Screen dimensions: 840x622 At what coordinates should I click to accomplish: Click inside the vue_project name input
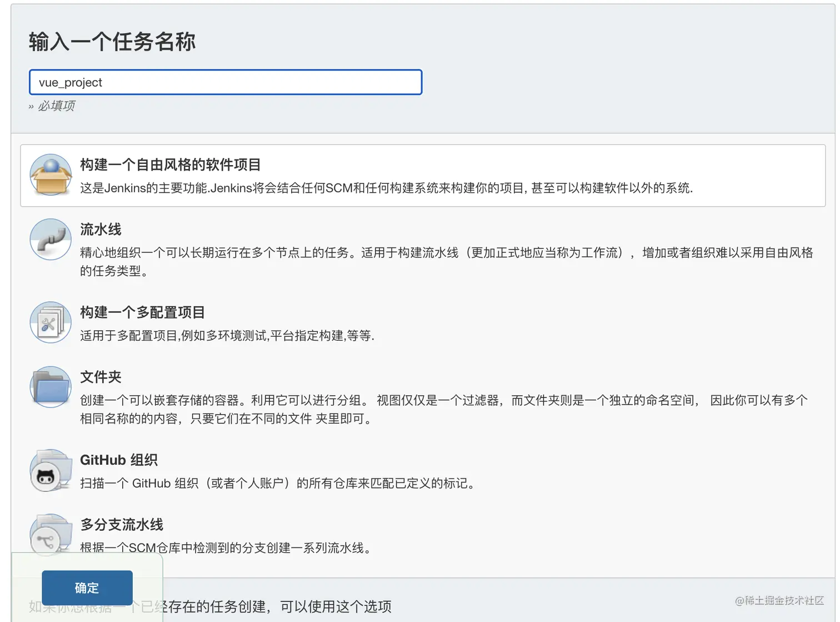[225, 82]
